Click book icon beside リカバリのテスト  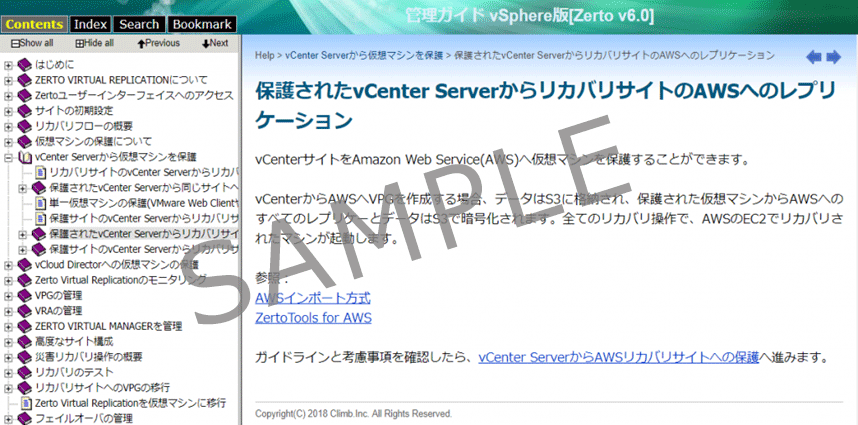tap(25, 372)
